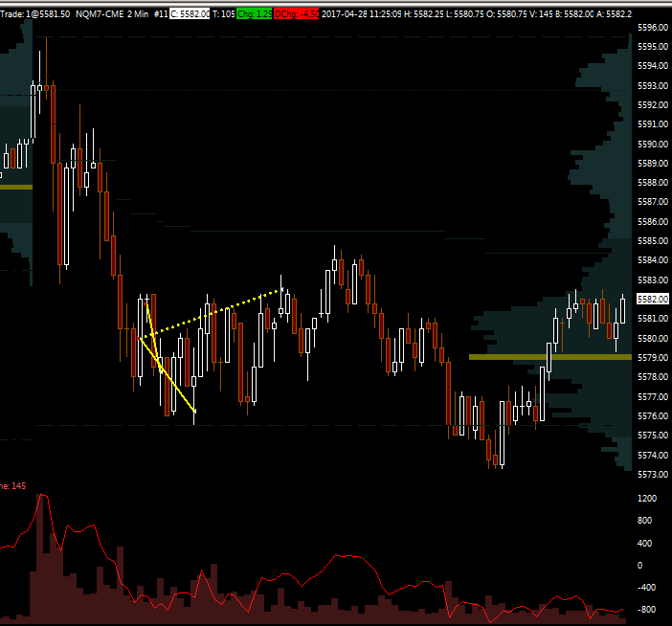The width and height of the screenshot is (672, 626).
Task: Click the red '145' volume study readout
Action: point(18,486)
